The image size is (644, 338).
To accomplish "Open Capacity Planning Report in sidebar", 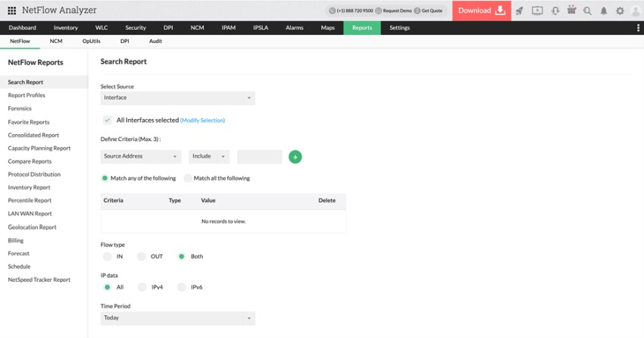I will 39,149.
